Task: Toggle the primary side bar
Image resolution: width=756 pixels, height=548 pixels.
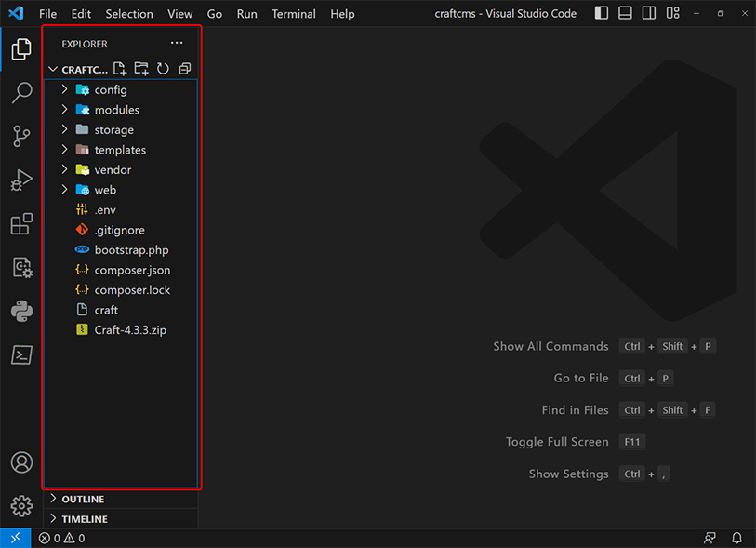Action: (x=602, y=13)
